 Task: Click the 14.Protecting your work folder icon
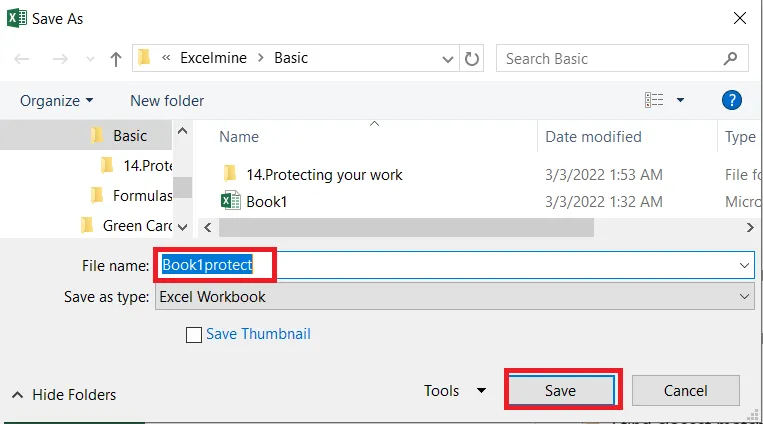[x=230, y=173]
